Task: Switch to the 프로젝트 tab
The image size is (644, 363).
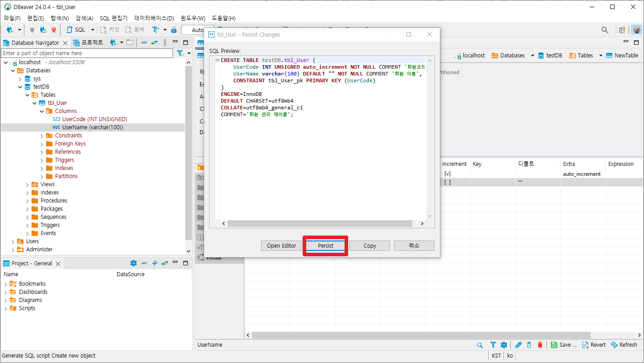Action: pos(89,42)
